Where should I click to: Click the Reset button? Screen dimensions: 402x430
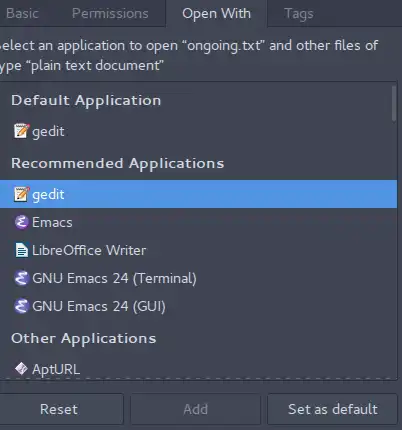(59, 409)
